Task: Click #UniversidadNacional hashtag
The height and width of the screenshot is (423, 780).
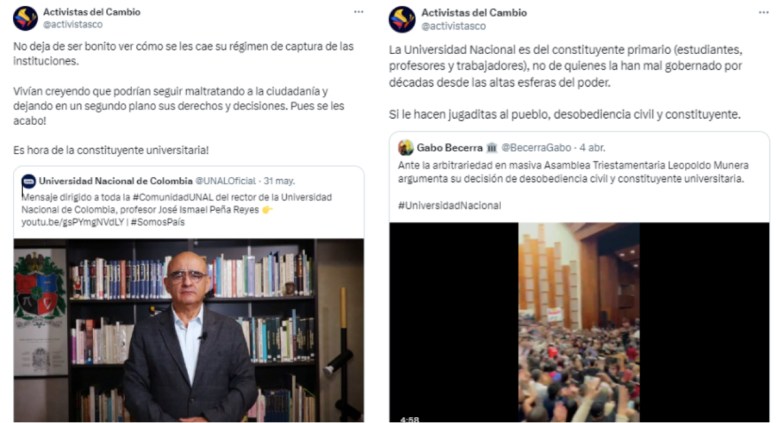Action: tap(450, 206)
